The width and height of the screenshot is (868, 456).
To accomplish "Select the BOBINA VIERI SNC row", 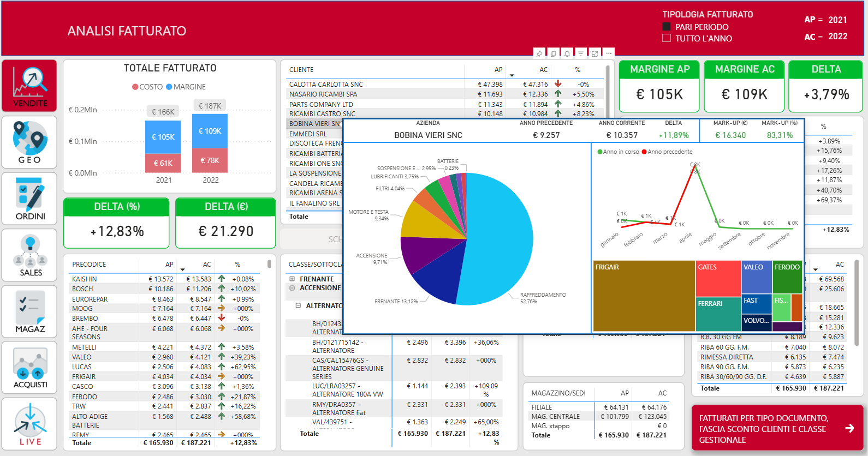I will [315, 124].
